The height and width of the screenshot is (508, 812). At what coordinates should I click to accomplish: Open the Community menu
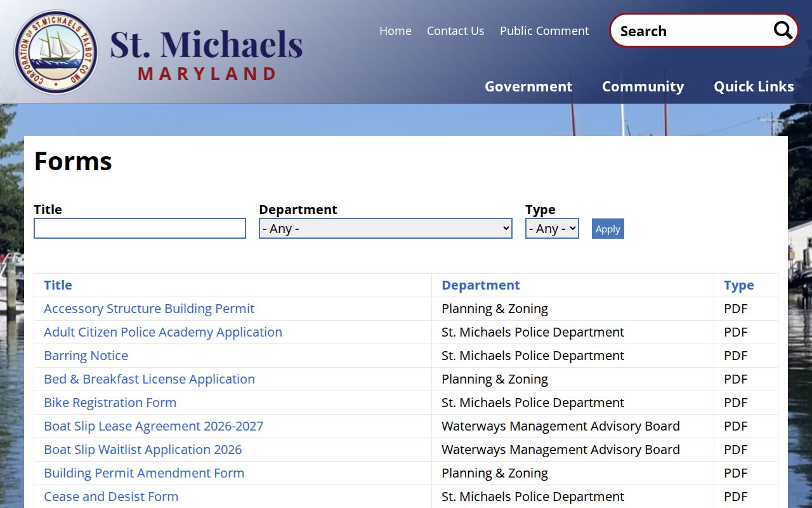coord(643,86)
